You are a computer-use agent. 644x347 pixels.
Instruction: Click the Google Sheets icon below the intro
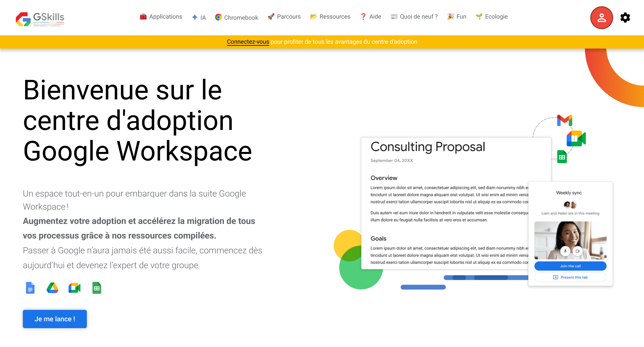97,288
